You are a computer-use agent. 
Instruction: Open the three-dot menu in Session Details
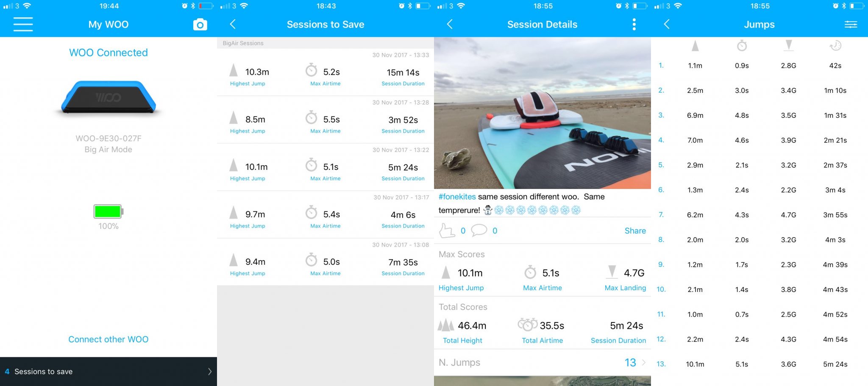(634, 24)
